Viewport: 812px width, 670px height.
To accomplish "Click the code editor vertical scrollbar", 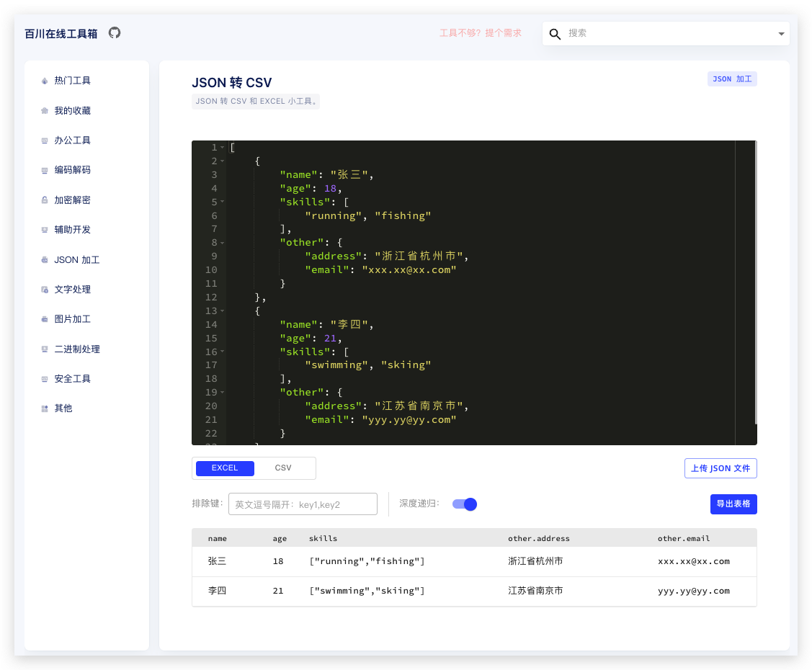I will pyautogui.click(x=755, y=281).
